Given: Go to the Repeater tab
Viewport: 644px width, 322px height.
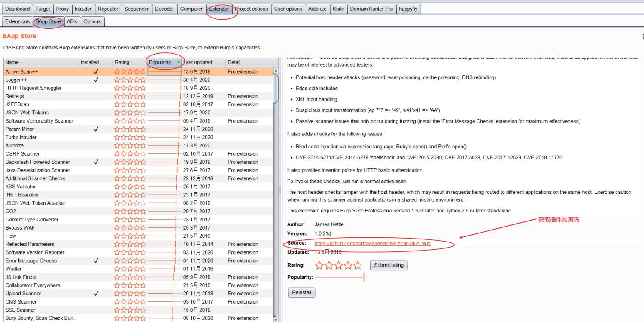Looking at the screenshot, I should tap(108, 9).
